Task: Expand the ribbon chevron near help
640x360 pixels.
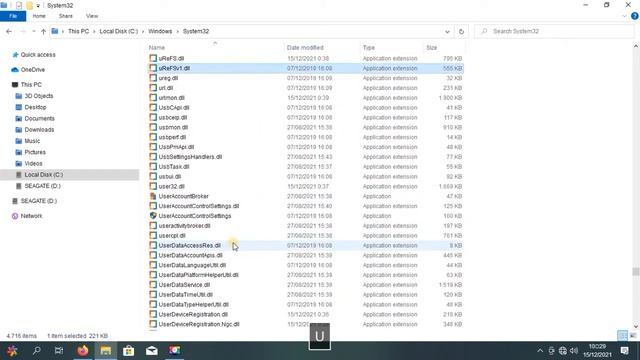Action: [624, 16]
